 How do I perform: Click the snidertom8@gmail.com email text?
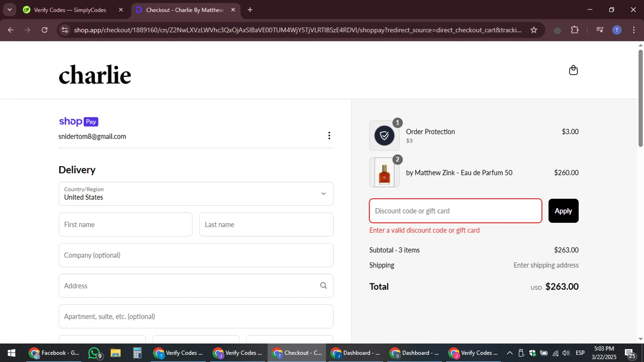coord(92,137)
